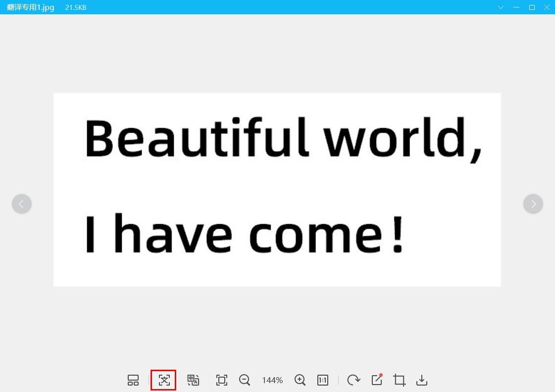Click the fit-to-window fullscreen icon
This screenshot has height=392, width=555.
(222, 380)
